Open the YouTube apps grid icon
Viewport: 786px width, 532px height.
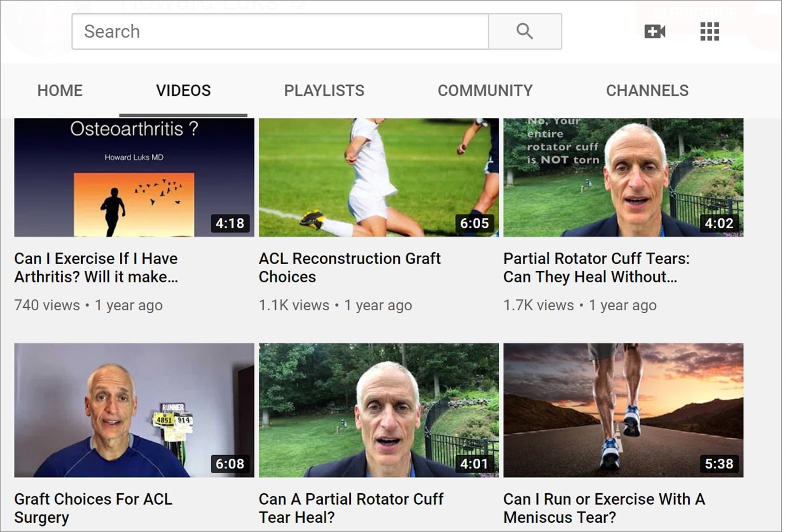[x=709, y=32]
